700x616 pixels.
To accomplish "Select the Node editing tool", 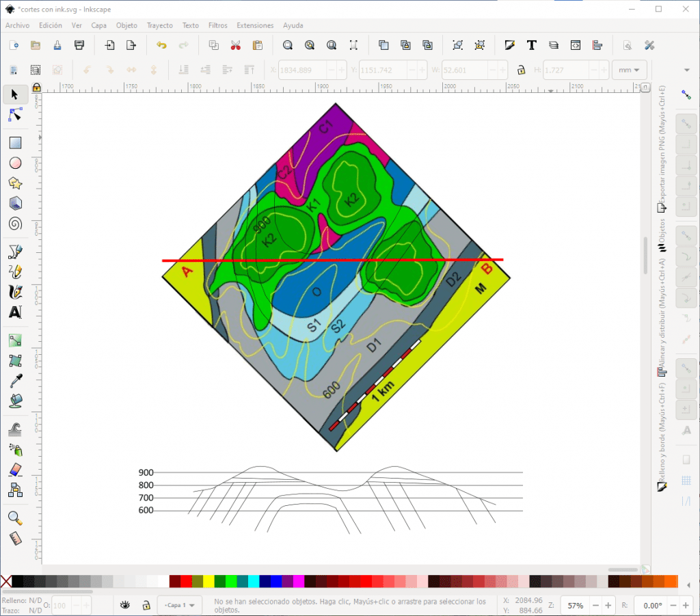I will (x=15, y=115).
